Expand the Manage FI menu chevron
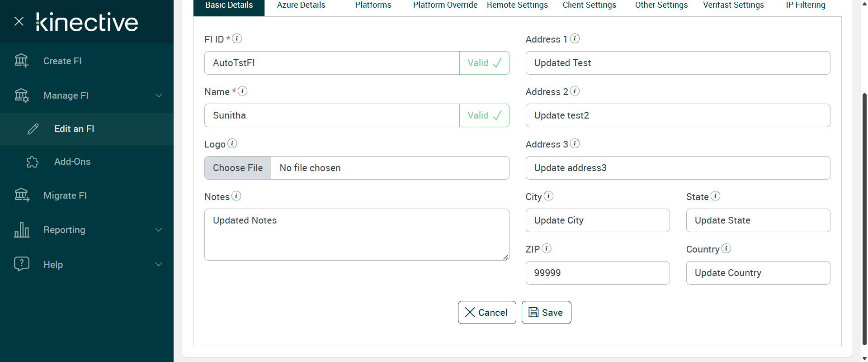The width and height of the screenshot is (868, 362). tap(159, 95)
